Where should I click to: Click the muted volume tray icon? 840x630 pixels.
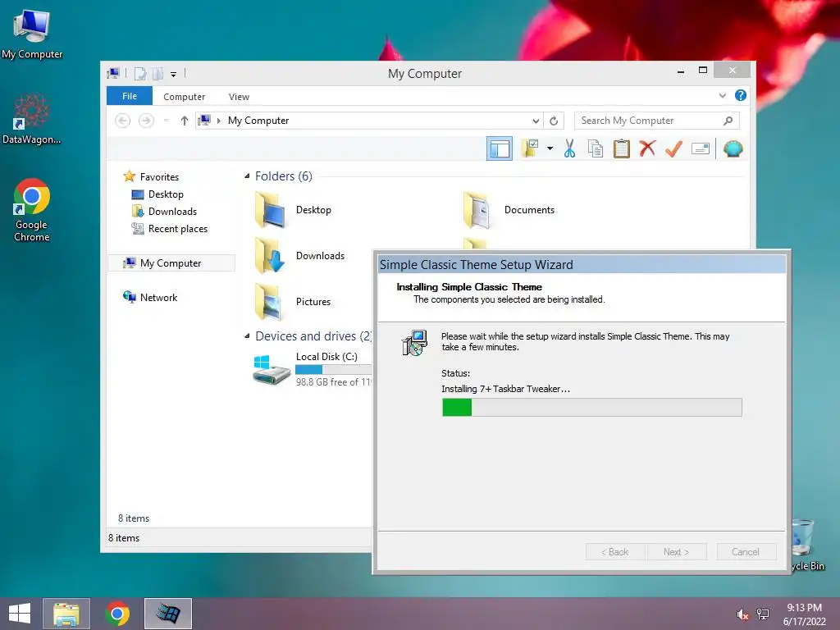tap(742, 614)
